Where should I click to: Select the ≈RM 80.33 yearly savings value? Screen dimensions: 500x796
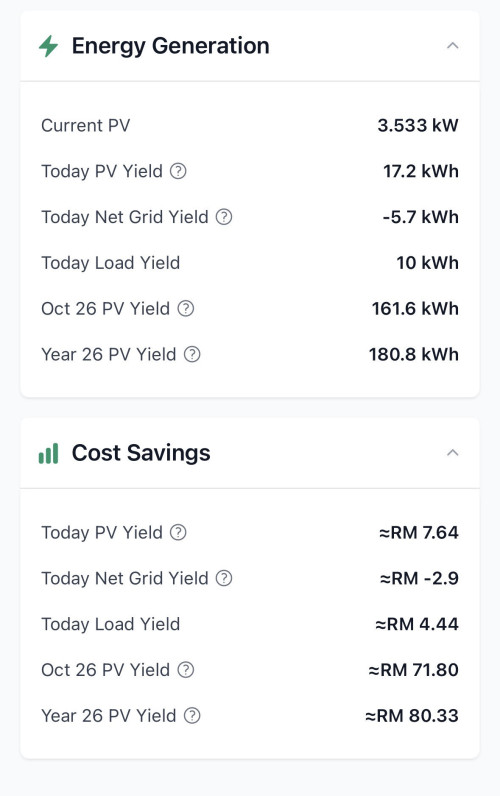coord(412,715)
